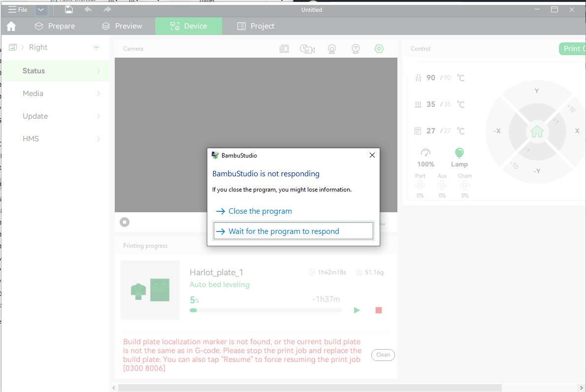This screenshot has height=392, width=586.
Task: Click the webcam icon in Camera bar
Action: [331, 49]
